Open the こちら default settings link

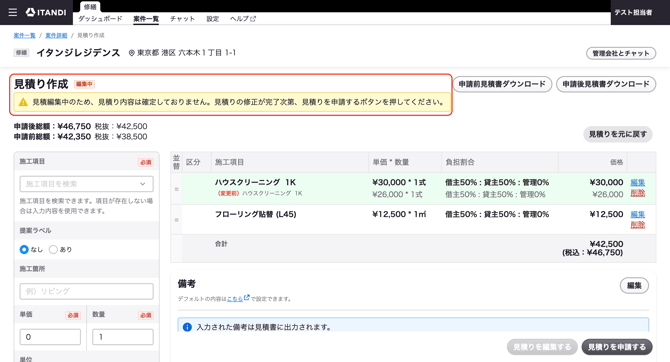235,299
